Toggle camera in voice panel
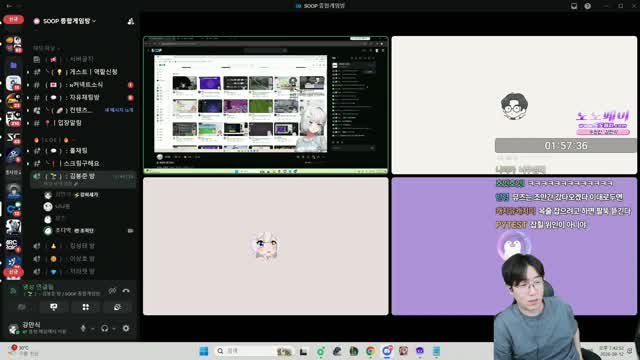 (22, 307)
